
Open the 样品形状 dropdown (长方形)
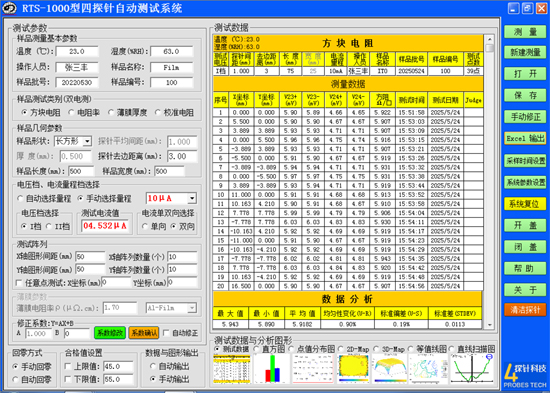(x=87, y=141)
